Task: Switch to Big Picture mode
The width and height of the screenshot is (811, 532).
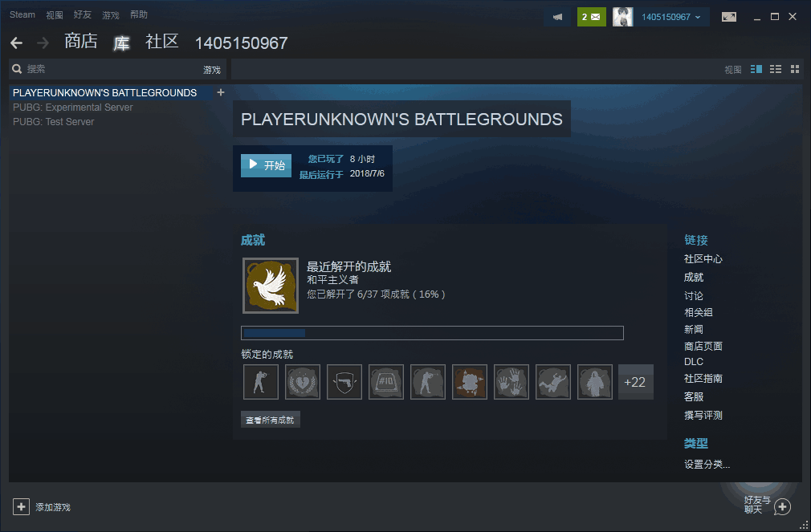Action: coord(729,17)
